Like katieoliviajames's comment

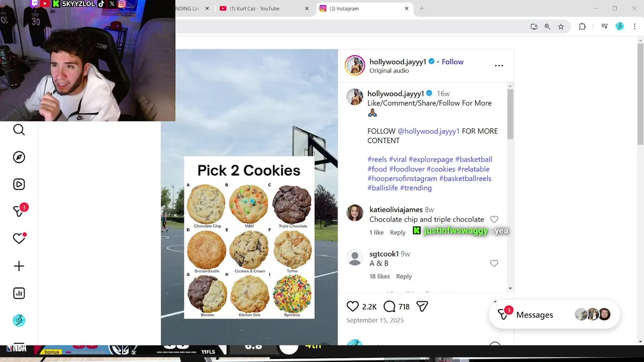pyautogui.click(x=494, y=219)
